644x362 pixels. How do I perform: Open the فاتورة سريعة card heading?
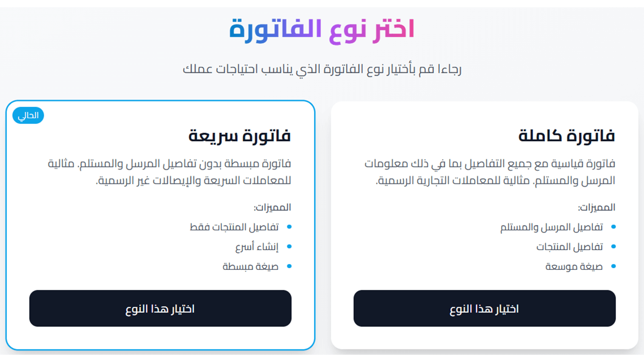pos(240,135)
